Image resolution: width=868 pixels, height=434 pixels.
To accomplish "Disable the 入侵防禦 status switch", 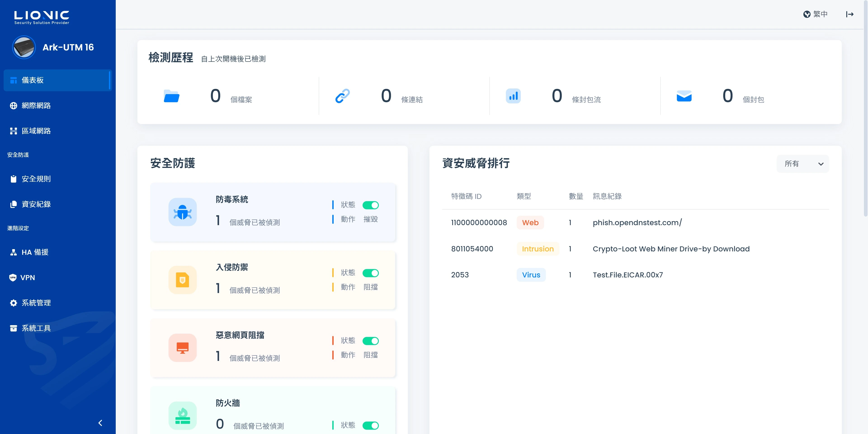I will coord(370,273).
